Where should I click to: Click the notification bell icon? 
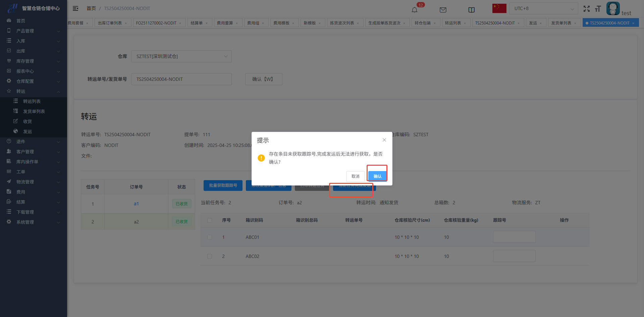click(x=415, y=10)
